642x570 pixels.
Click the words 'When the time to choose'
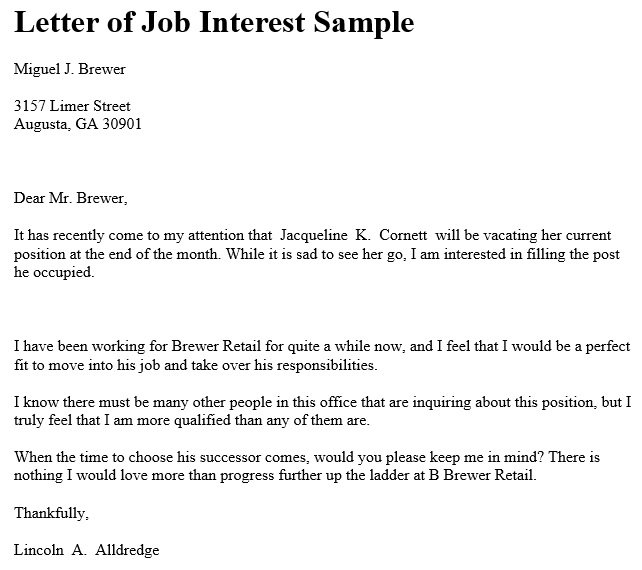click(x=93, y=457)
